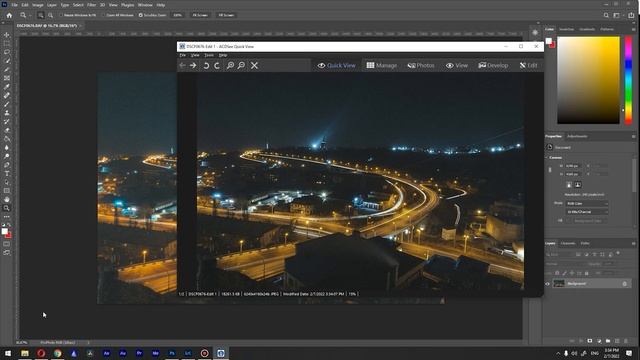Select the Eraser tool

[7, 130]
